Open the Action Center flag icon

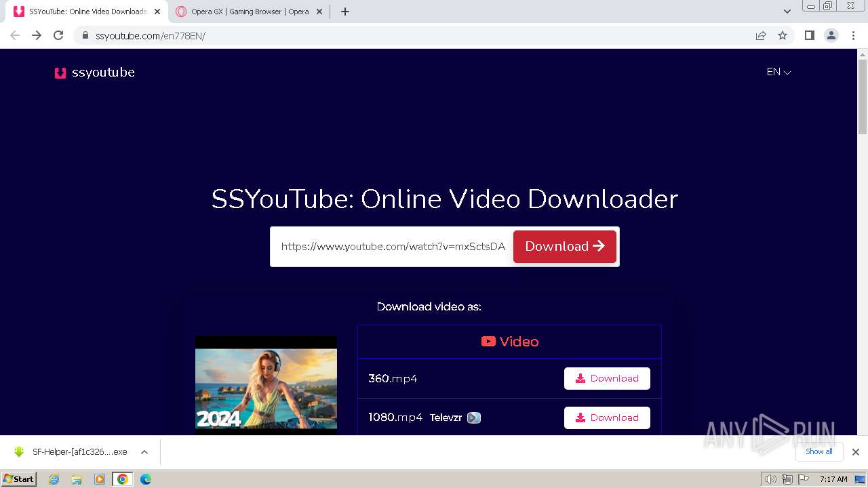[803, 479]
